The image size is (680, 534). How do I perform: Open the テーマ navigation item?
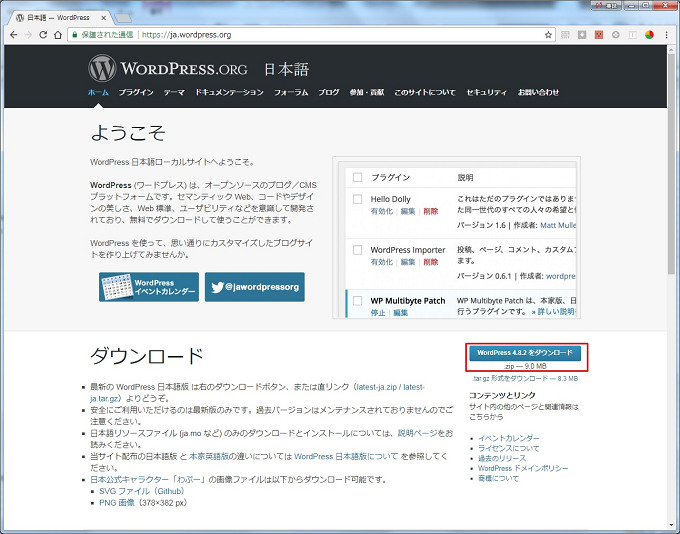point(174,92)
